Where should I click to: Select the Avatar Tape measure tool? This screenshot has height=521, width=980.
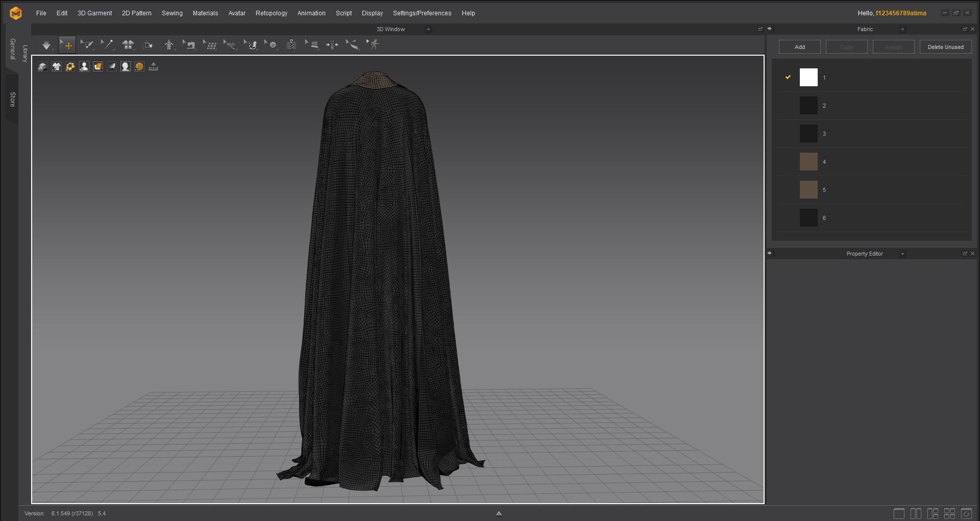coord(353,45)
